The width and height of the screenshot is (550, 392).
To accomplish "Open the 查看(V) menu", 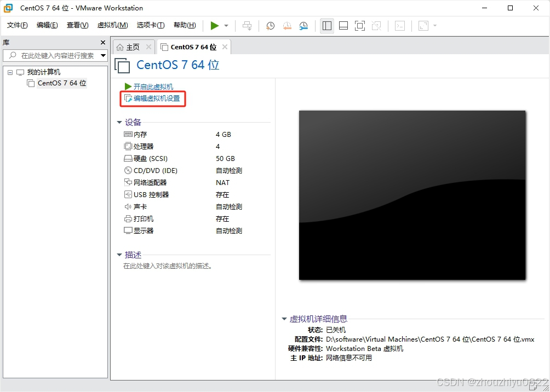I will [x=78, y=25].
